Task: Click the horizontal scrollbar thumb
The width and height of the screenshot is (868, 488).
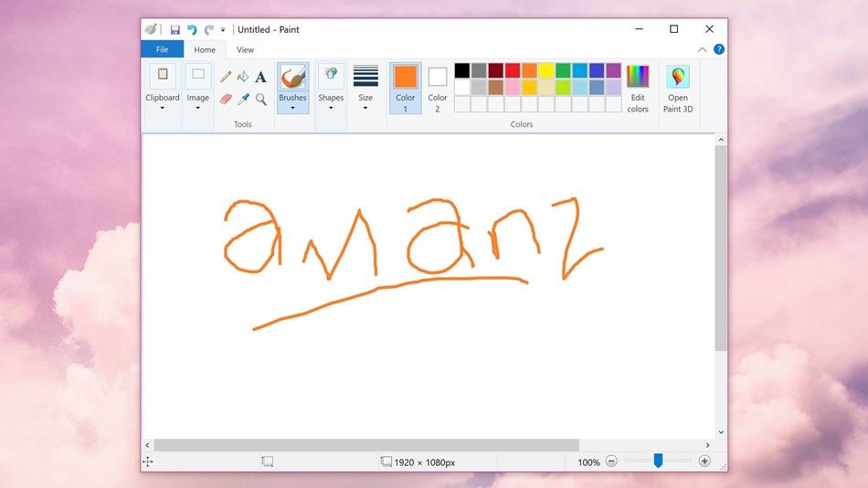Action: [366, 445]
